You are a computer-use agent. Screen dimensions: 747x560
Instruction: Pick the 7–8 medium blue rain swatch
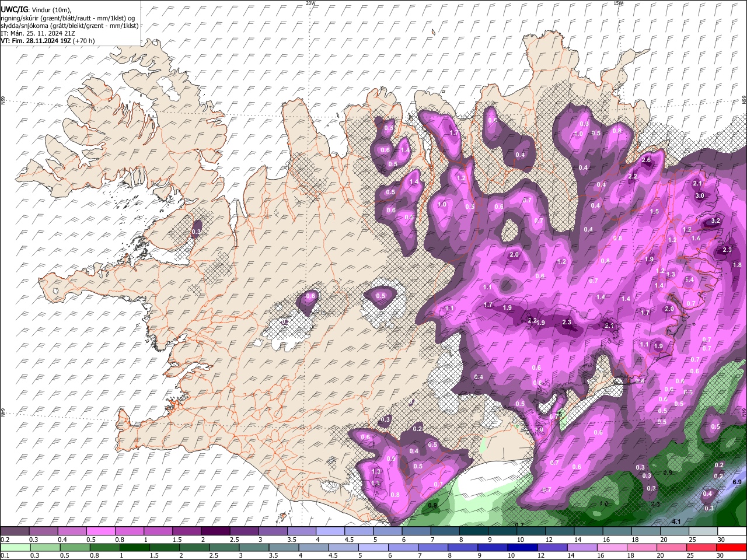[x=433, y=547]
